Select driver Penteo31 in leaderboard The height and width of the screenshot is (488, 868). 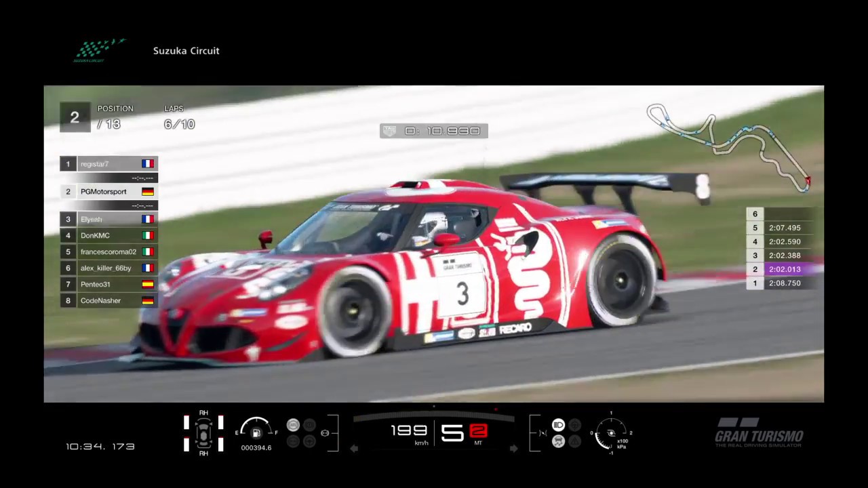coord(108,284)
